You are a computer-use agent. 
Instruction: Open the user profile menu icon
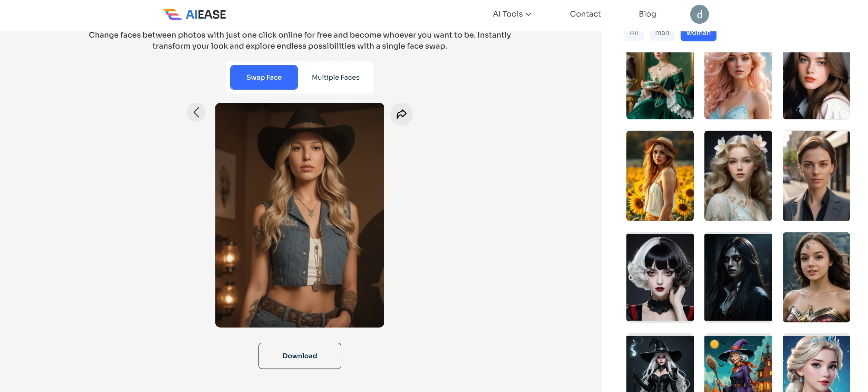click(699, 14)
